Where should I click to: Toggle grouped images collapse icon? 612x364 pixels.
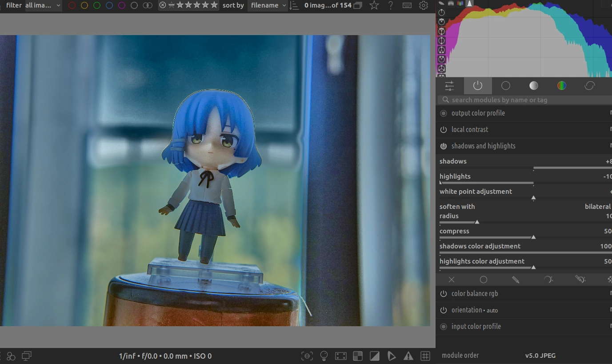358,5
